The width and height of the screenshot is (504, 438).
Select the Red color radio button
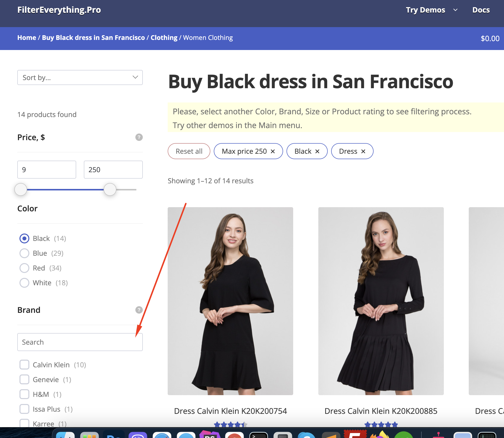[x=24, y=268]
